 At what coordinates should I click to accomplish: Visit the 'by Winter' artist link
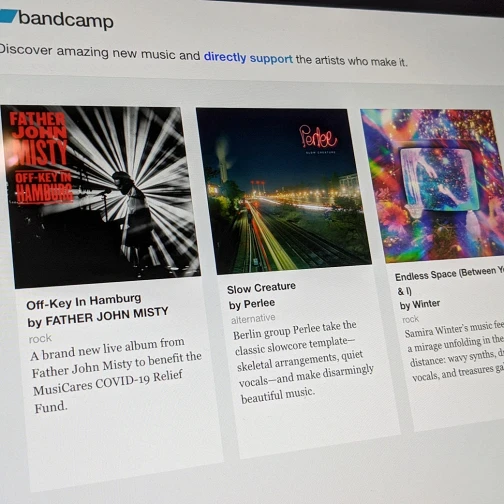click(420, 304)
